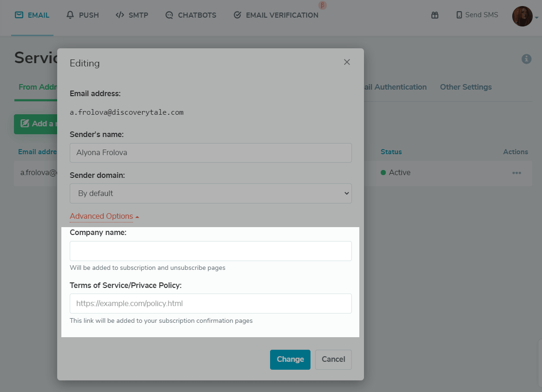542x392 pixels.
Task: Switch to the EMAIL section
Action: [x=32, y=15]
